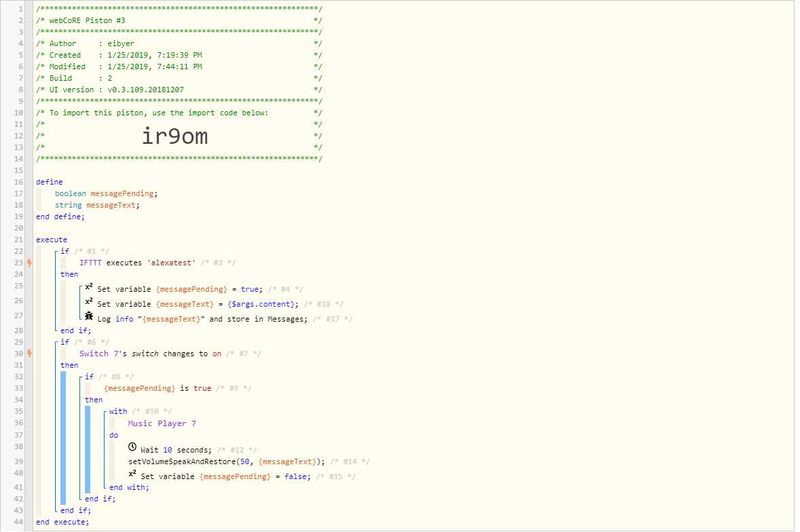Click the 'with' keyword for block #10
This screenshot has width=800, height=532.
tap(118, 411)
